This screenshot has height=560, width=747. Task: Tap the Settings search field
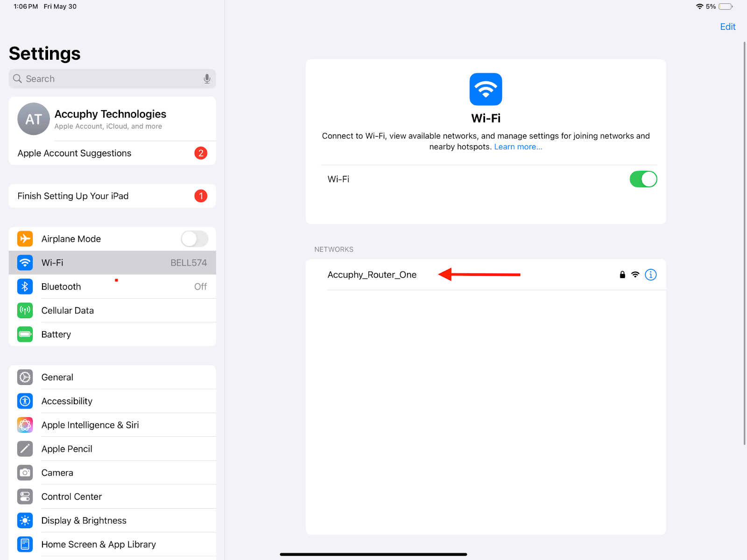point(112,79)
